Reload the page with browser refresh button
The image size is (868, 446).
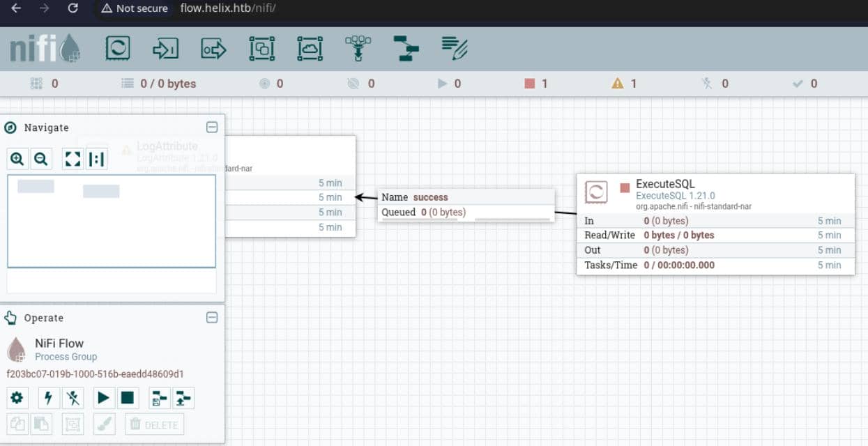pyautogui.click(x=73, y=8)
